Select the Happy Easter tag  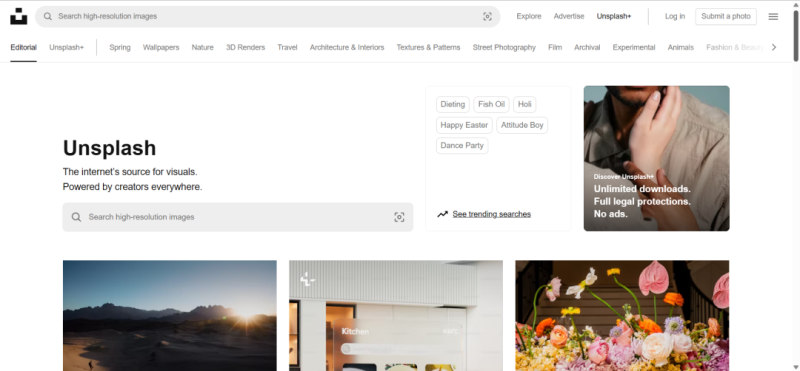(x=464, y=125)
